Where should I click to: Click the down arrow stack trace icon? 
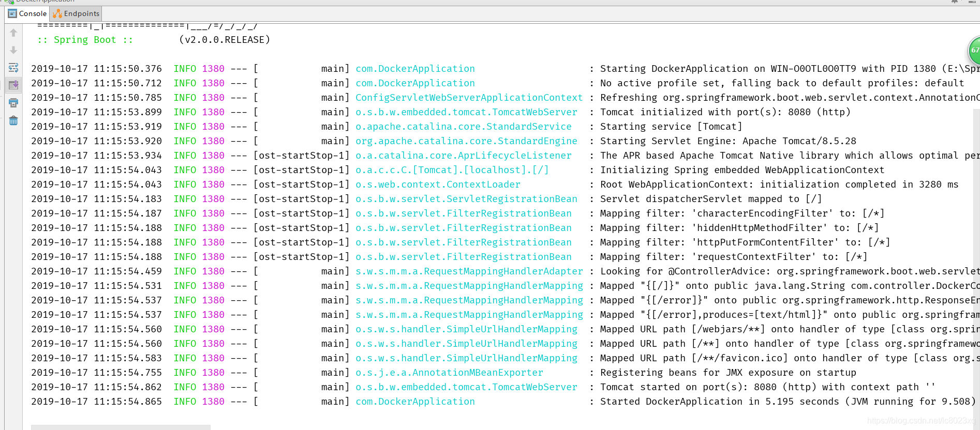[x=13, y=50]
